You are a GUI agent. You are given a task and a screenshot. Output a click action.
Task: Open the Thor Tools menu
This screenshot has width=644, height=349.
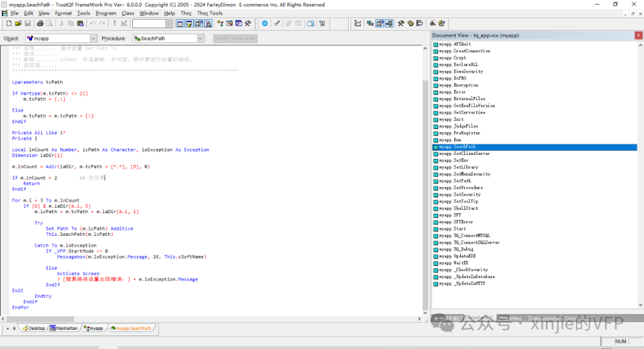[x=210, y=13]
